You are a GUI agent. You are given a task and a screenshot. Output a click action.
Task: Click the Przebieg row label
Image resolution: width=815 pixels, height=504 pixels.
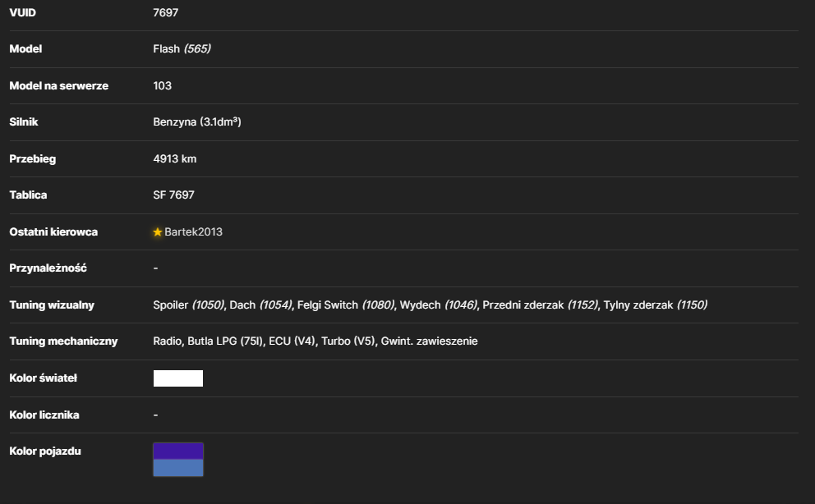(32, 158)
